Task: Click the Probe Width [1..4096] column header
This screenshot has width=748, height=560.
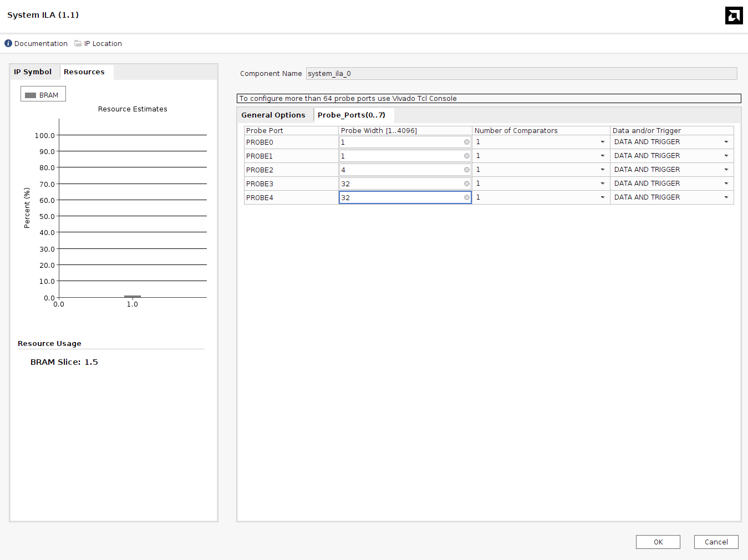Action: [x=405, y=131]
